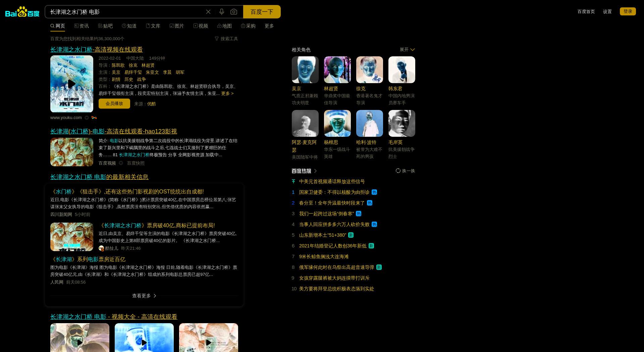644x352 pixels.
Task: Click the hao123 result thumbnail
Action: point(72,152)
